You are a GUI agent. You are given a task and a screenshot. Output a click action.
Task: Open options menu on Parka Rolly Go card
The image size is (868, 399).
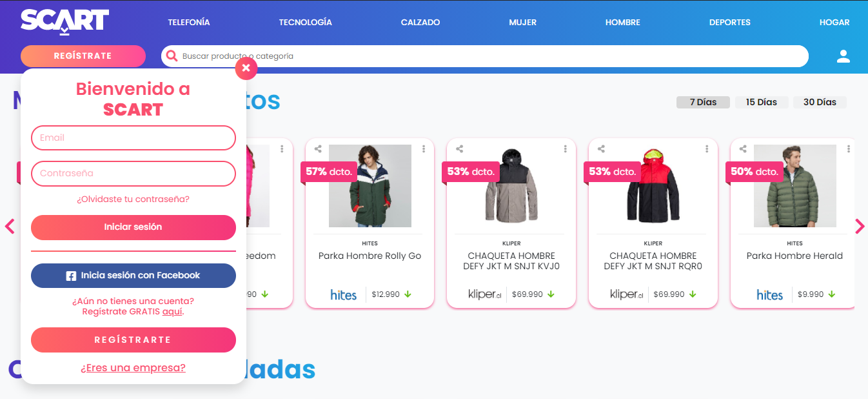coord(424,149)
